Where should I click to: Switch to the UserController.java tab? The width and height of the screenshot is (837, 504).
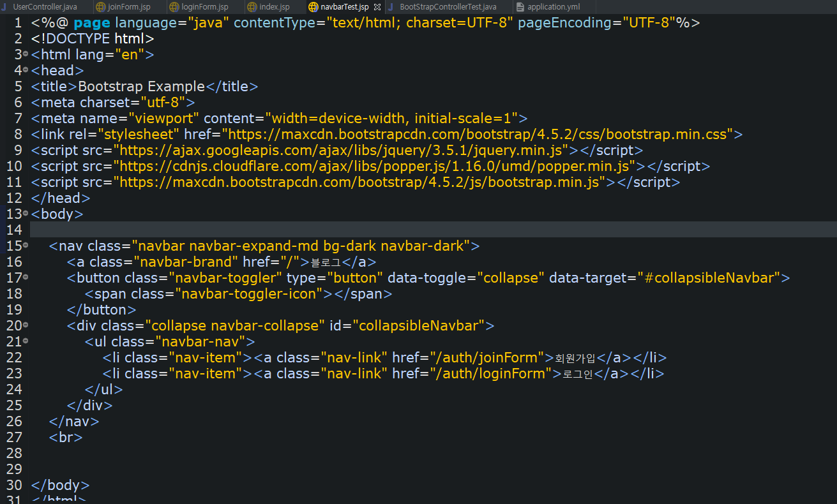pos(45,7)
